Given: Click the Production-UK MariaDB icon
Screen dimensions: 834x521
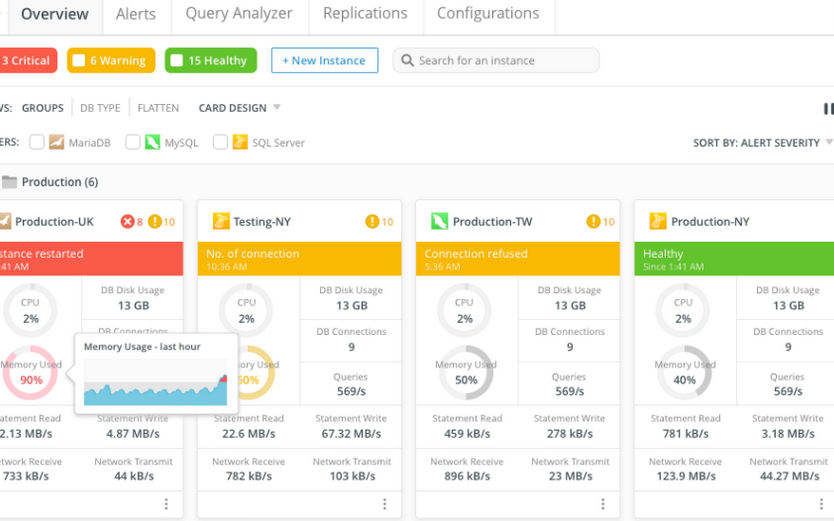Looking at the screenshot, I should tap(5, 221).
